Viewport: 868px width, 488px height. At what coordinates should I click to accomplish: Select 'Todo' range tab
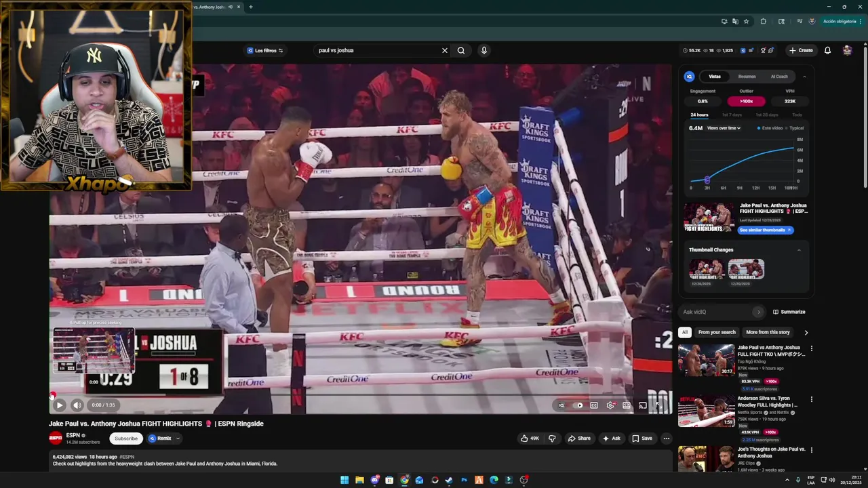pyautogui.click(x=797, y=115)
